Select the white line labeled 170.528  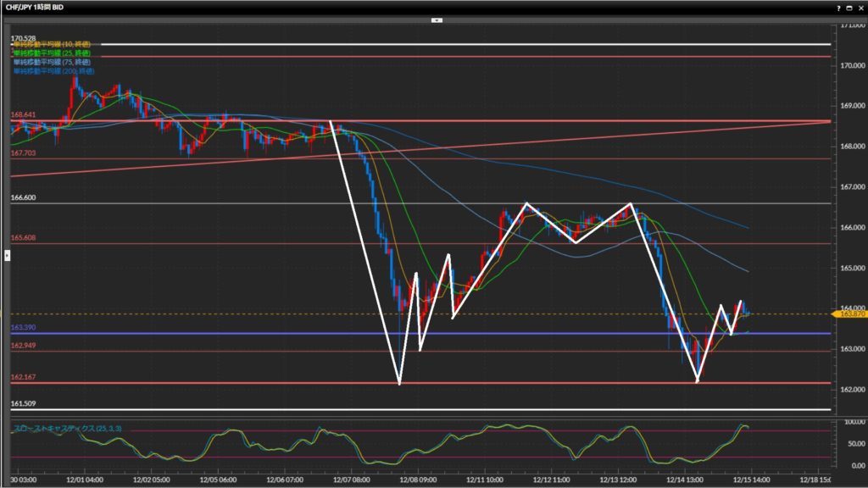tap(254, 44)
